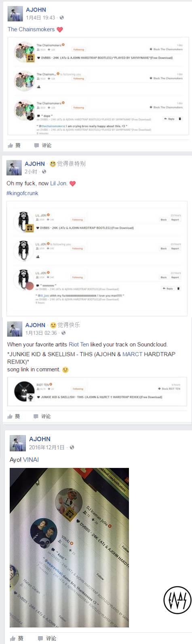
Task: Open the Riot Ten SoundCloud notification image
Action: coord(97,391)
